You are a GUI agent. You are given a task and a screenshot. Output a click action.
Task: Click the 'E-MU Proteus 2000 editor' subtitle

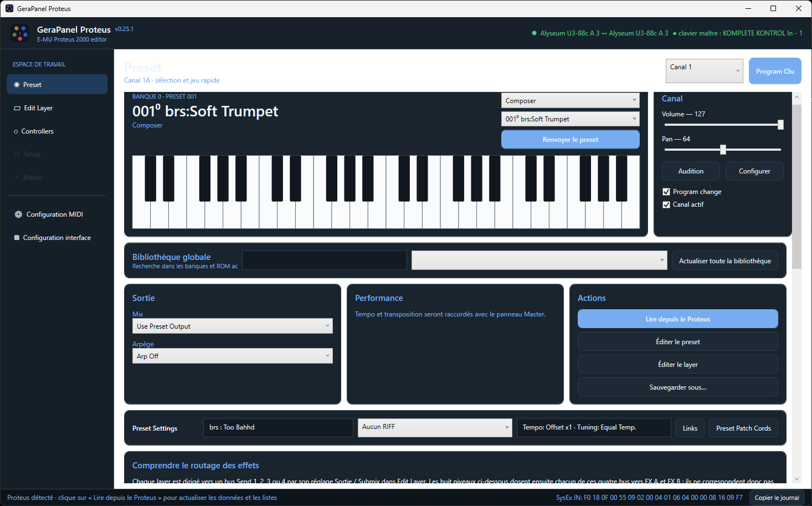click(x=72, y=39)
